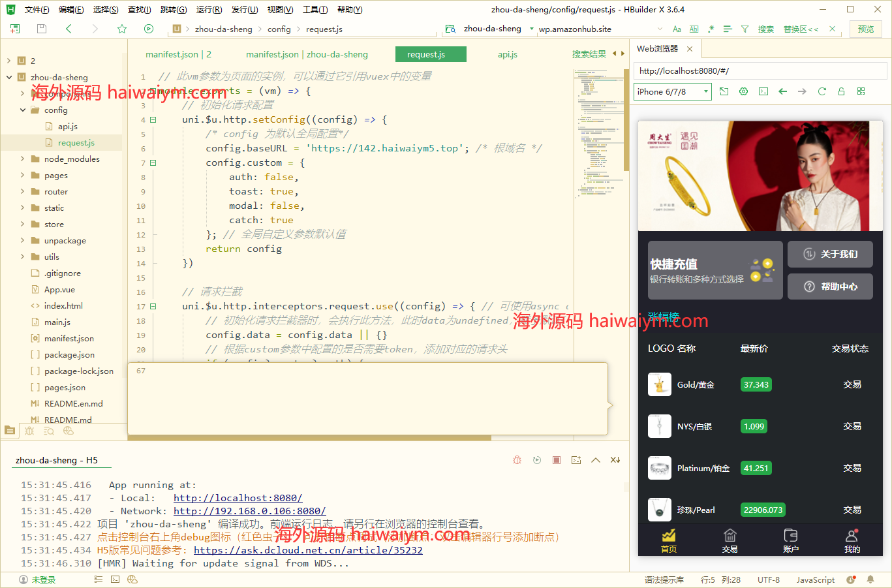This screenshot has height=588, width=892.
Task: Click the run (play) icon in toolbar
Action: [x=149, y=29]
